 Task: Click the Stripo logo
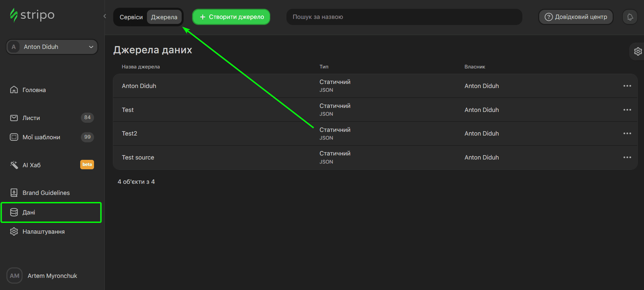(x=32, y=15)
